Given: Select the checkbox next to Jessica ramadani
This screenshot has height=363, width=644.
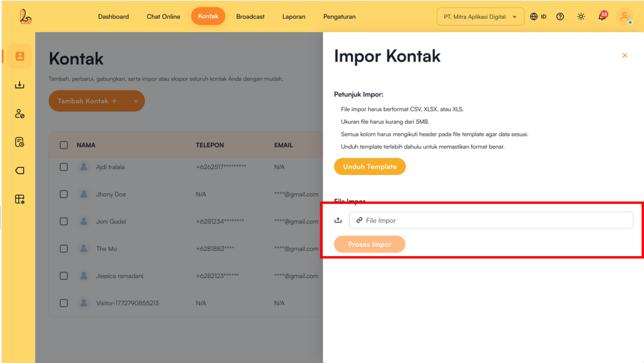Looking at the screenshot, I should [64, 276].
